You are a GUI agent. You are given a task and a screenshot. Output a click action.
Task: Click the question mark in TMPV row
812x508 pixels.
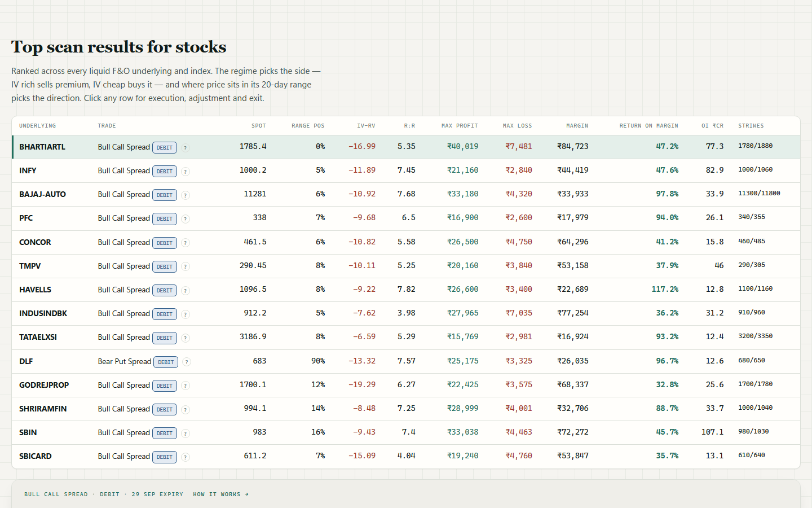click(186, 267)
